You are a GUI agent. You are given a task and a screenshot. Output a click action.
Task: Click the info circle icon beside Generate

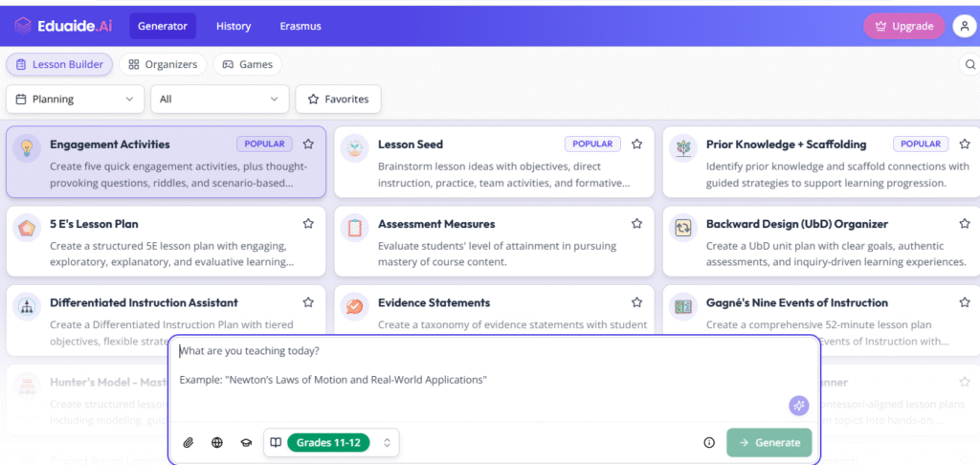click(709, 442)
